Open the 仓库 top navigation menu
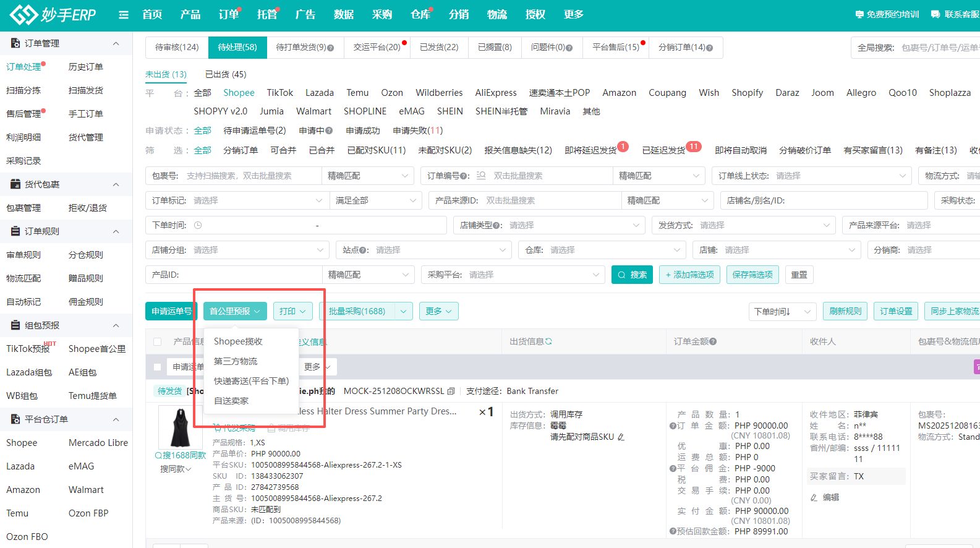 (420, 14)
